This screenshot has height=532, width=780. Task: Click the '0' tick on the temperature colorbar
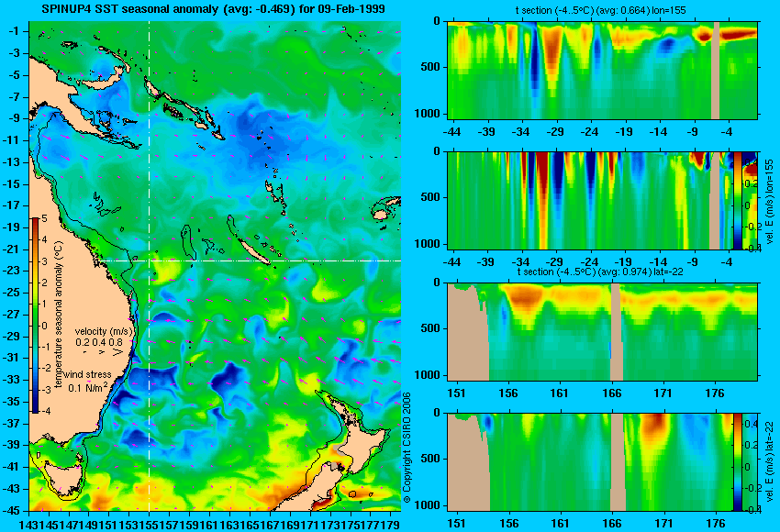44,326
